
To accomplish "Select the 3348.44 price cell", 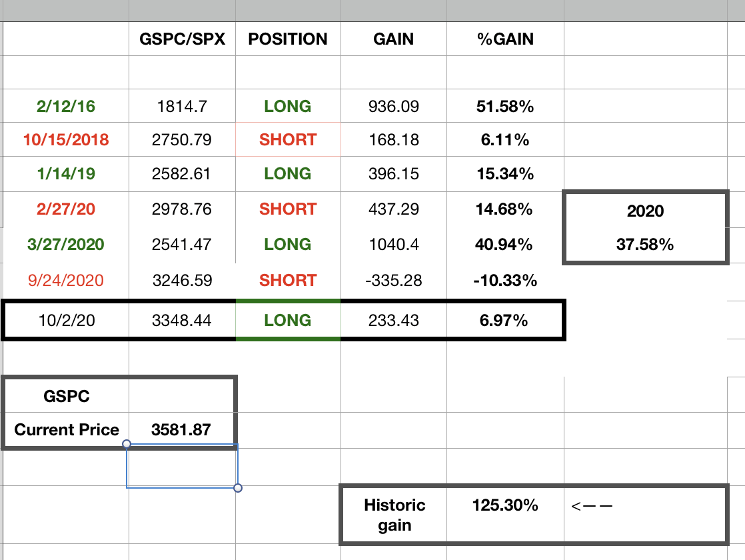I will click(x=182, y=321).
